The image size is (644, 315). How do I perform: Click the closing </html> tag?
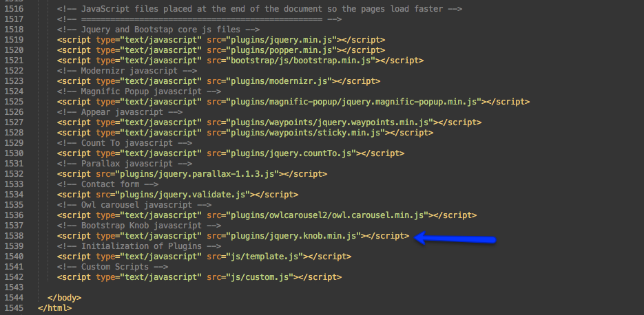54,307
